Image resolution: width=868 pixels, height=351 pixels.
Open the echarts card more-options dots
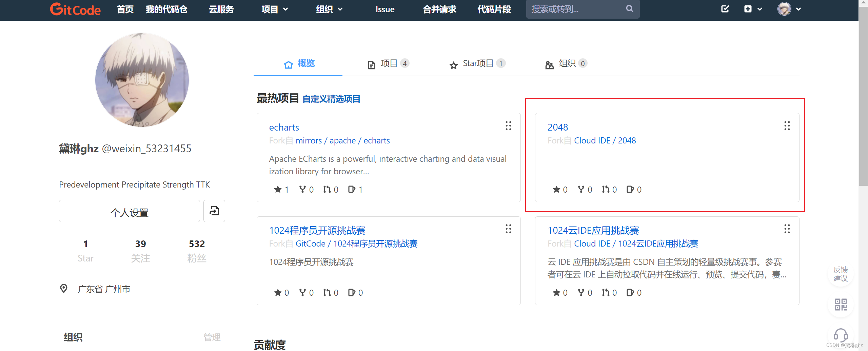tap(508, 126)
